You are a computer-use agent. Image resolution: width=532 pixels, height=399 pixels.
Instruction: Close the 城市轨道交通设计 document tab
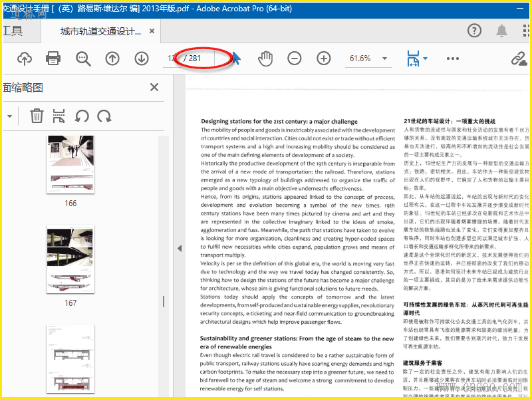click(152, 31)
